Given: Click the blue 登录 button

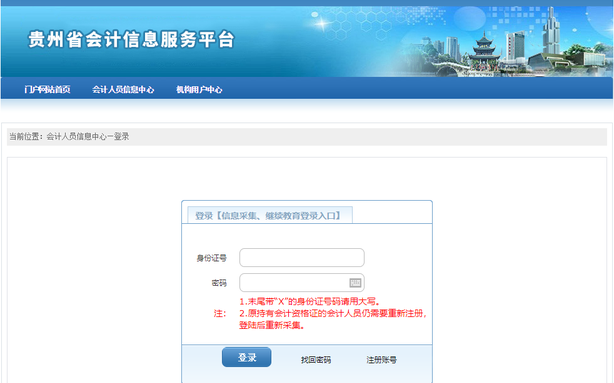Looking at the screenshot, I should tap(247, 357).
